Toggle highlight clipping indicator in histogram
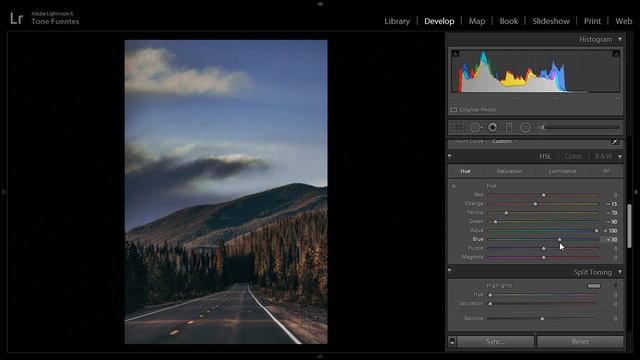This screenshot has width=640, height=360. point(616,53)
